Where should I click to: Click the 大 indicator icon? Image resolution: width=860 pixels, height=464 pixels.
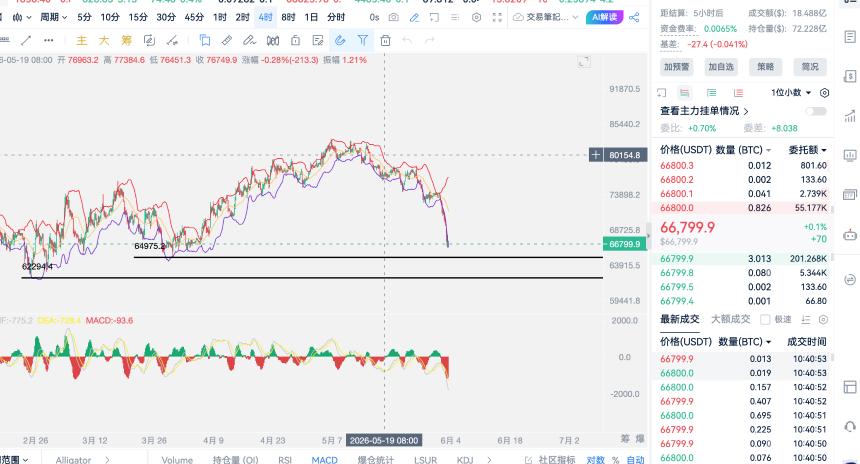[104, 41]
